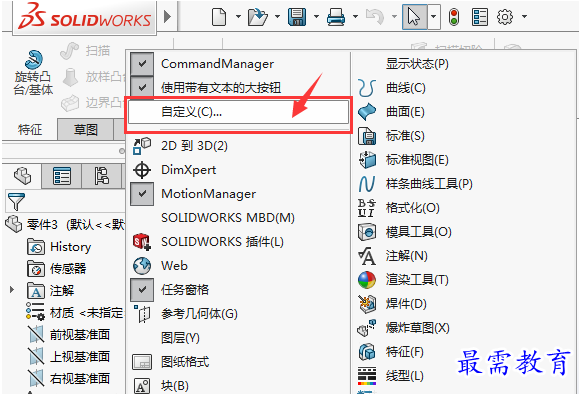Image resolution: width=579 pixels, height=394 pixels.
Task: Click the filter funnel icon
Action: pos(16,202)
